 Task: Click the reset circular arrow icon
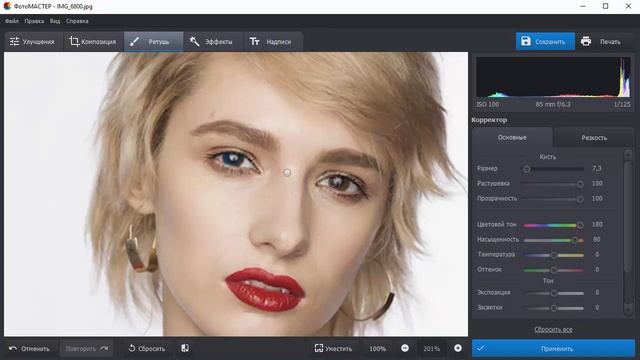[x=131, y=348]
